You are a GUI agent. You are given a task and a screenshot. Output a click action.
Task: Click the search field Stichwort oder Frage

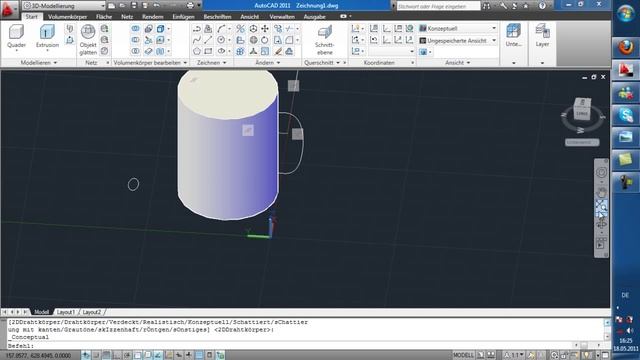pyautogui.click(x=438, y=6)
